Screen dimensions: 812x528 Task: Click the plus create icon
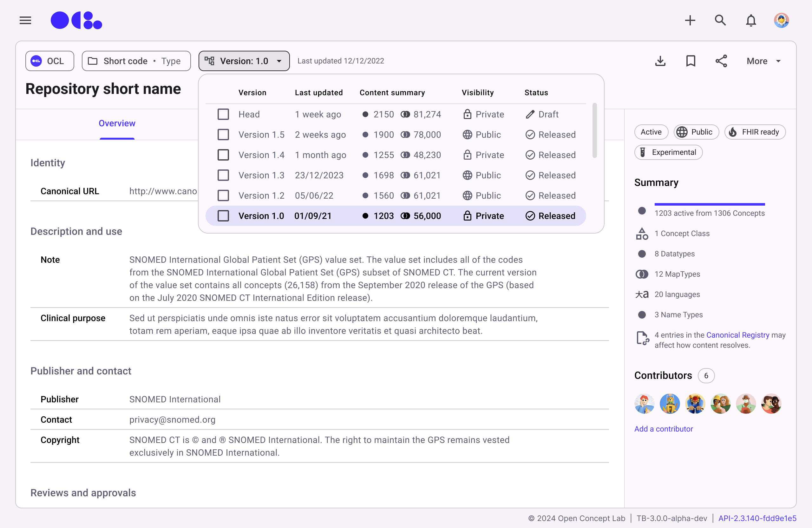[690, 21]
